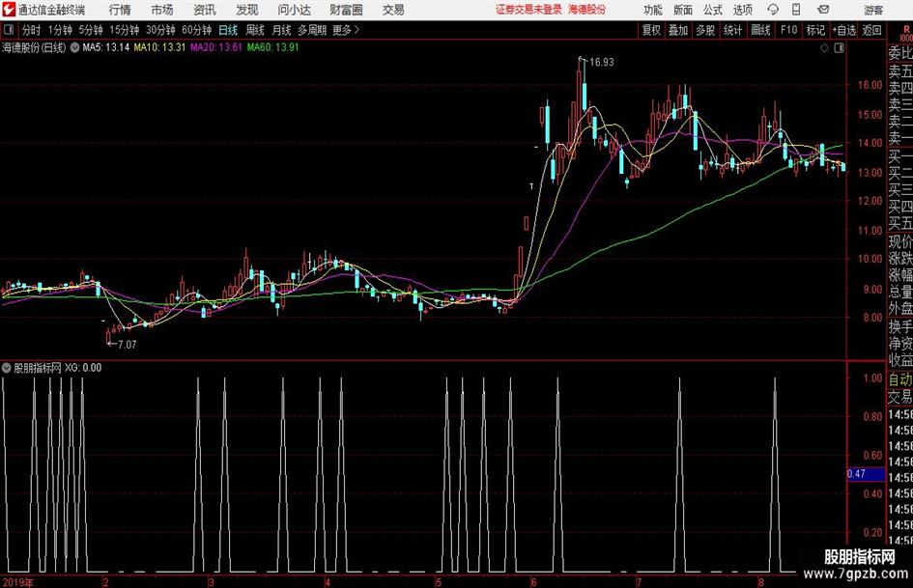913x588 pixels.
Task: Click the 委比 row in quote panel
Action: point(900,53)
